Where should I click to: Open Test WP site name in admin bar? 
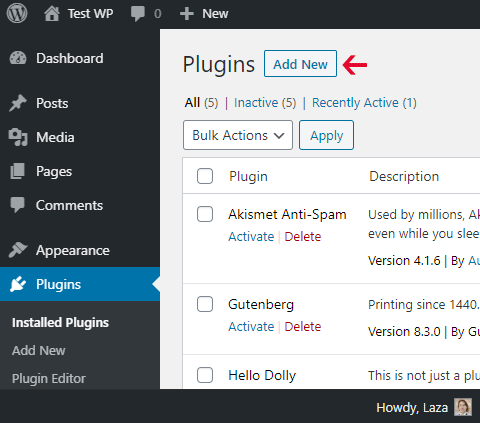(x=90, y=14)
